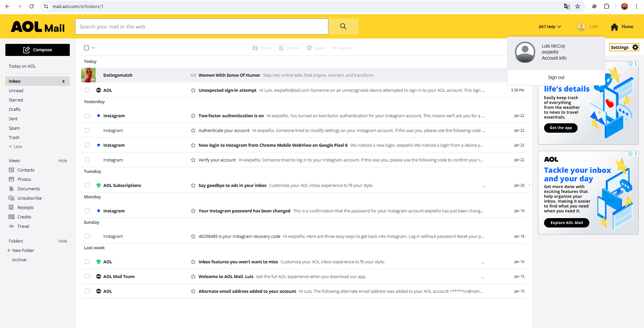Click the search magnifier button

343,26
